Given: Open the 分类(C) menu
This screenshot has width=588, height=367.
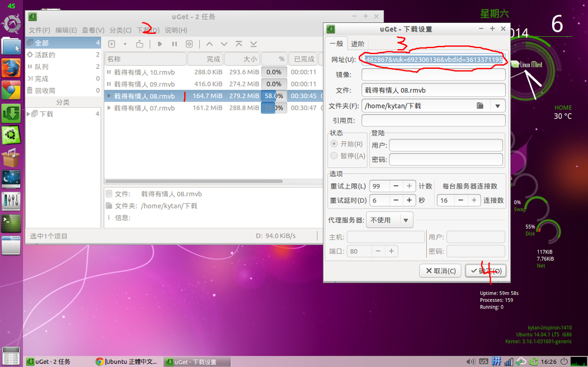Looking at the screenshot, I should tap(120, 30).
